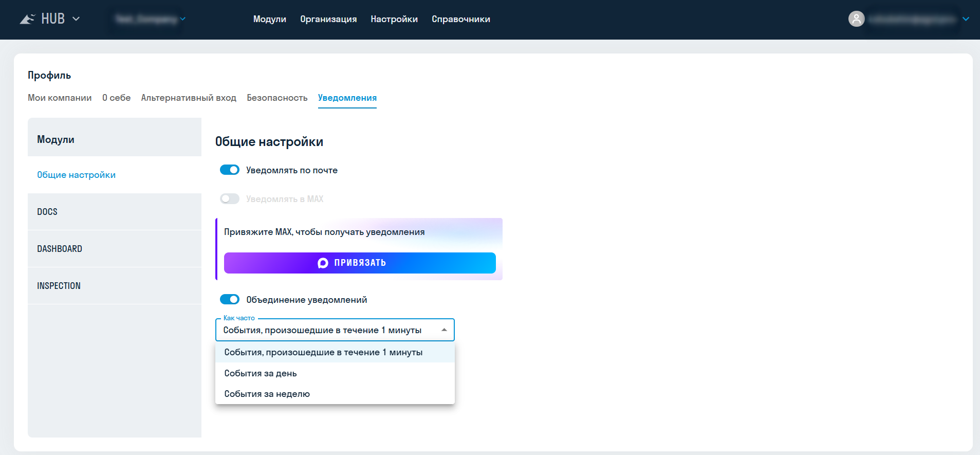Viewport: 980px width, 455px height.
Task: Switch to Безопасность tab
Action: (277, 98)
